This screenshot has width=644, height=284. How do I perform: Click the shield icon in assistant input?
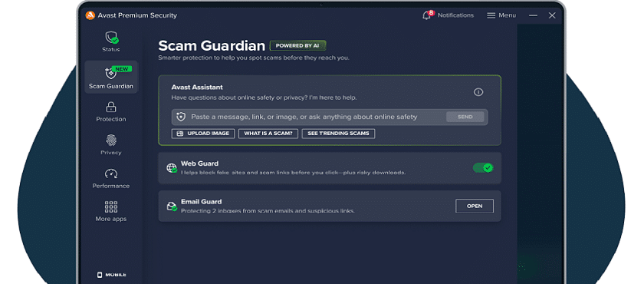(181, 117)
